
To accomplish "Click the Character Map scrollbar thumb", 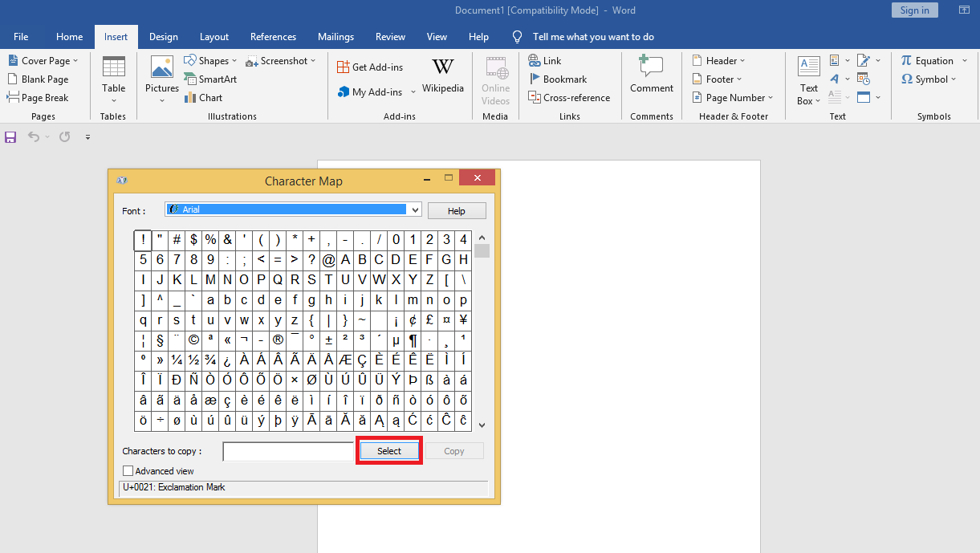I will [x=482, y=251].
